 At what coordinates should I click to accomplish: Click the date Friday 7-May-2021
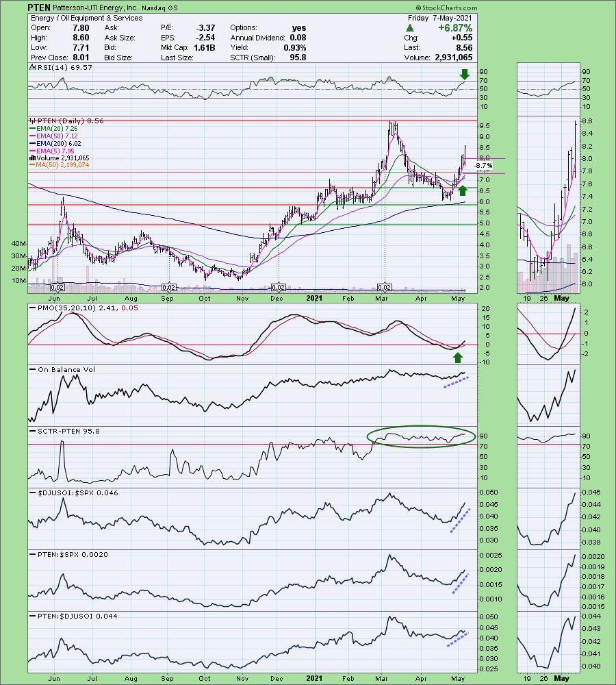(440, 18)
